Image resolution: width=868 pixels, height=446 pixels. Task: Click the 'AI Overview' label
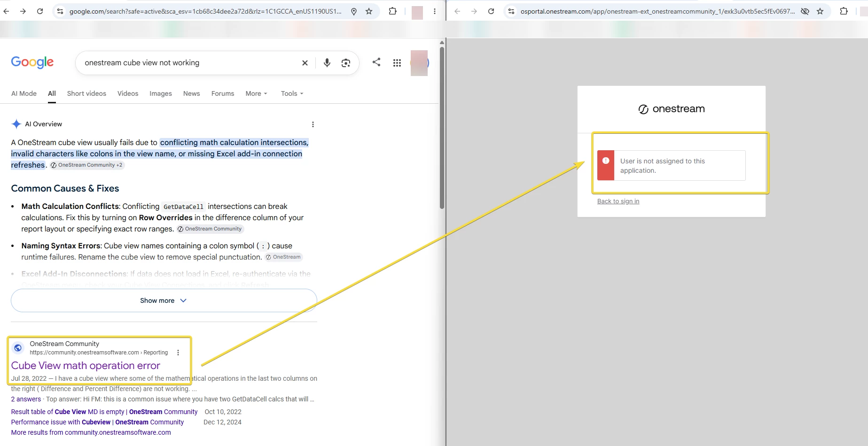click(44, 124)
